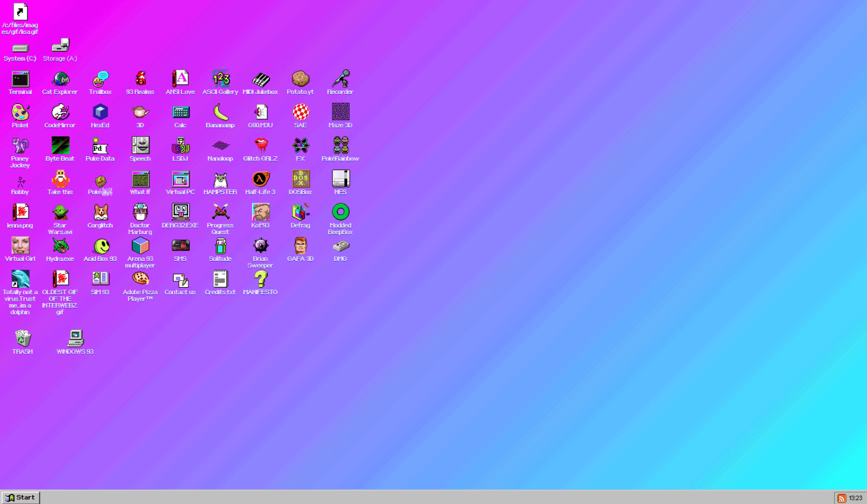This screenshot has width=867, height=504.
Task: Open Adobe Pizza Player
Action: tap(140, 278)
